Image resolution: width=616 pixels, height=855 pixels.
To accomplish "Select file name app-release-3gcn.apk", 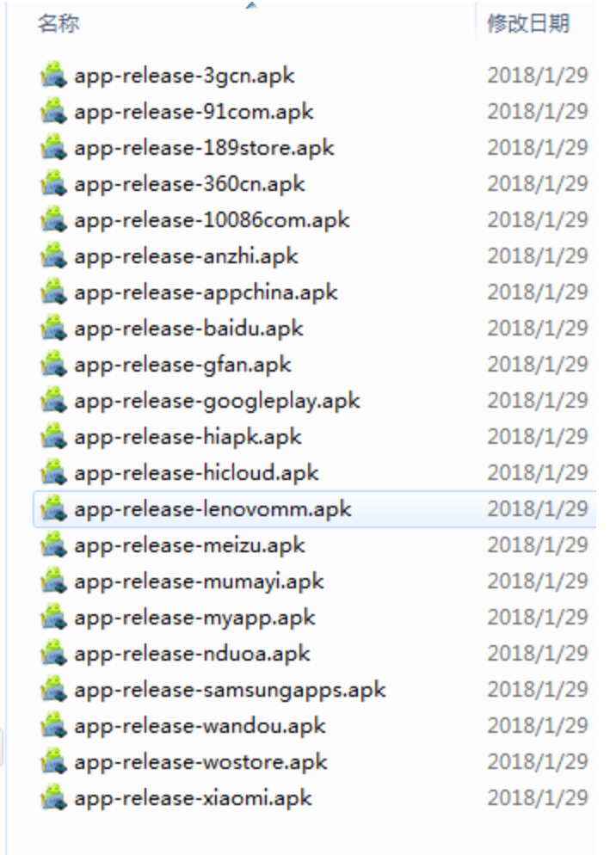I will click(184, 77).
